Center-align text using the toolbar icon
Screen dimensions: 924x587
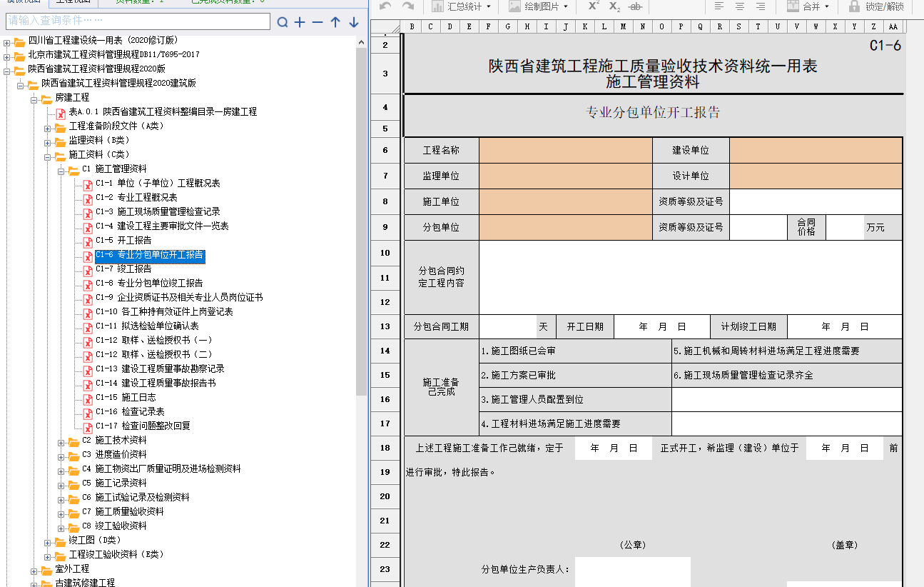[740, 6]
